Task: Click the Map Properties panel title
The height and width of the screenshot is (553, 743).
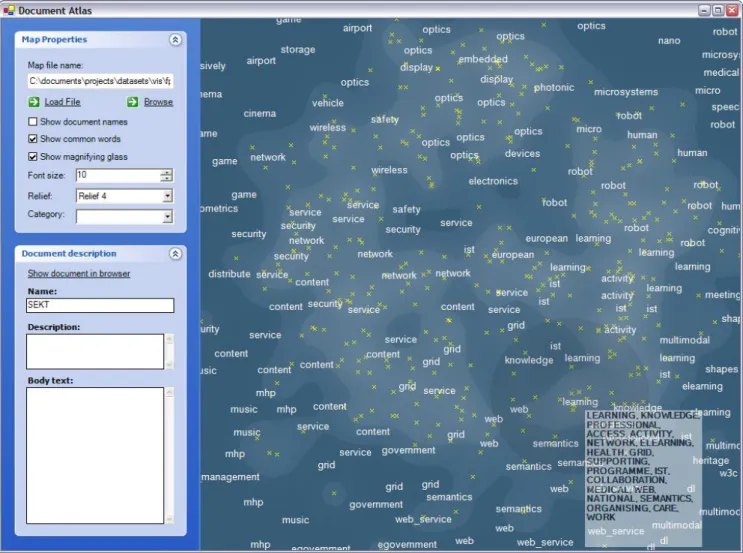Action: (54, 39)
